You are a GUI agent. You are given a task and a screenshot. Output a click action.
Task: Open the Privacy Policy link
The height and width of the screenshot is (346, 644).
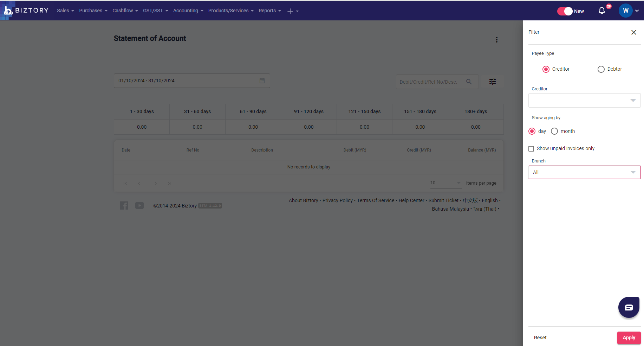pos(338,200)
